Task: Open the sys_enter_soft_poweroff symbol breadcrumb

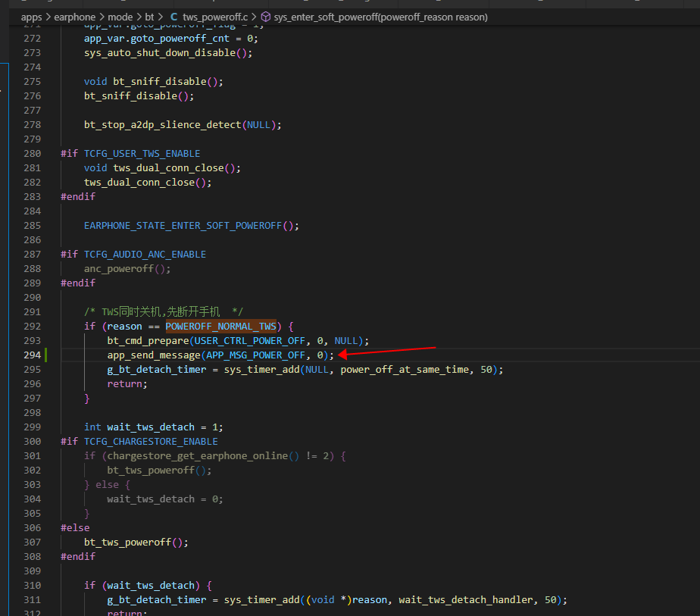Action: tap(380, 17)
